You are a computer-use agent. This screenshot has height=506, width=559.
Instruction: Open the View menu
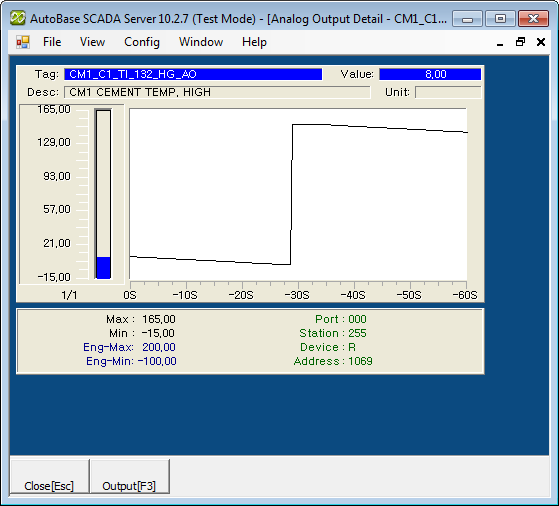92,42
